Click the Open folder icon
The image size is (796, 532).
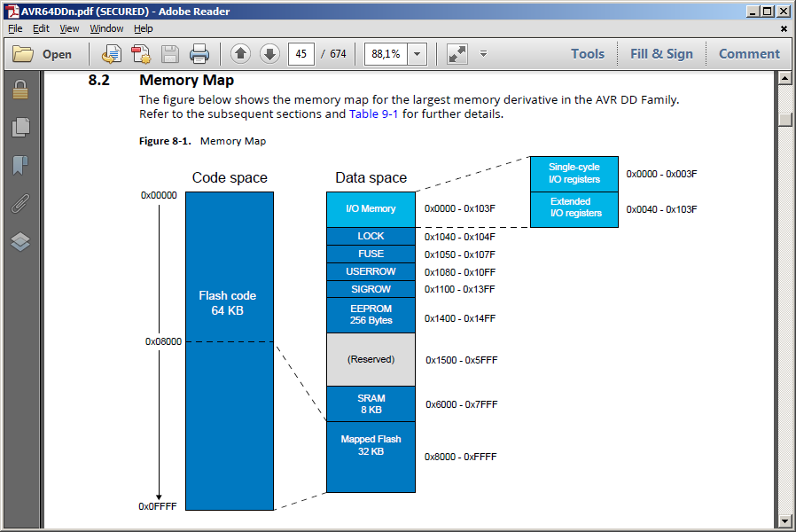(23, 54)
